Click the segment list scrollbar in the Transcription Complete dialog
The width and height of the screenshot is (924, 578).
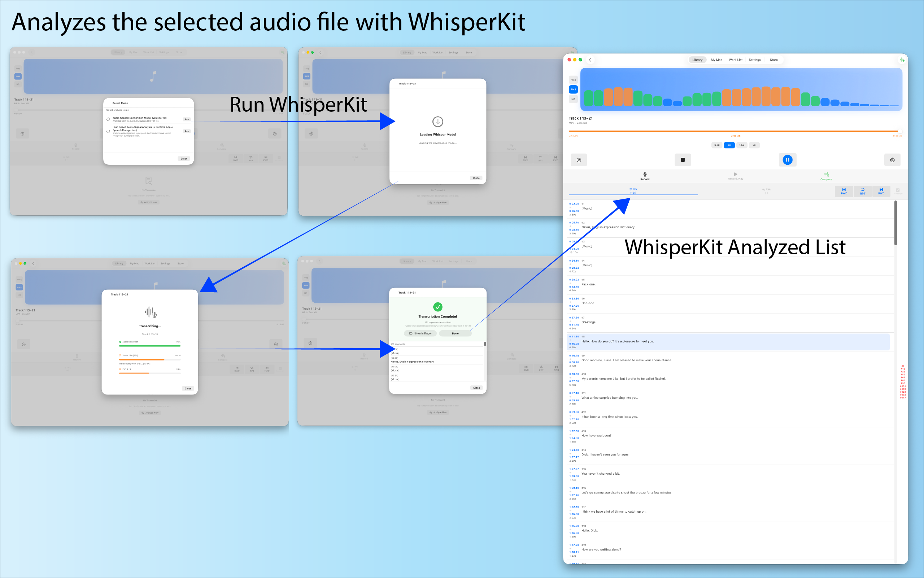coord(485,344)
